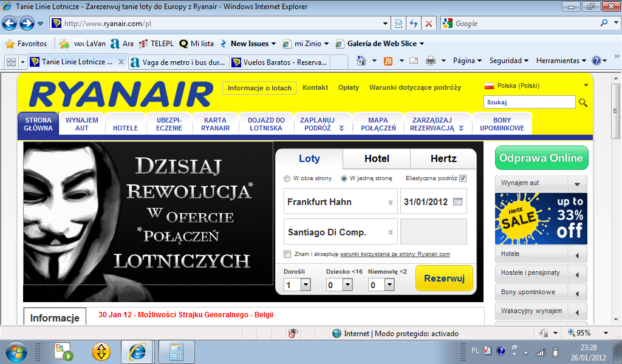
Task: Click the battery power tray icon
Action: point(556,352)
